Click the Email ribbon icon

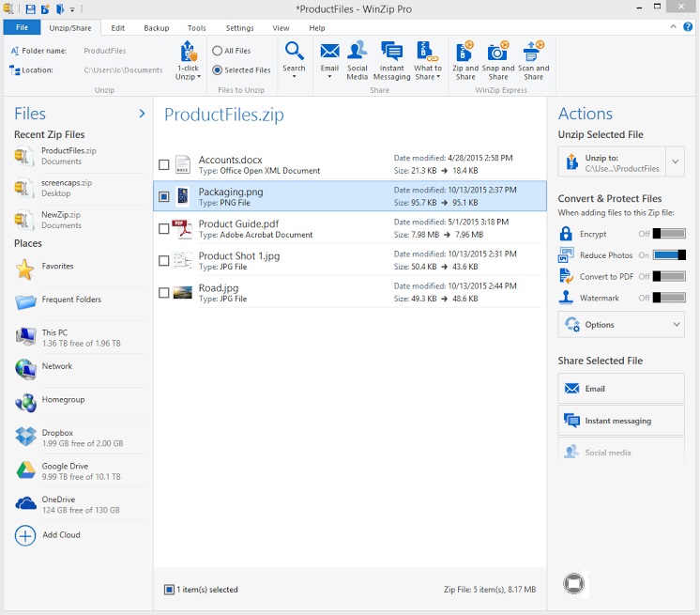330,51
